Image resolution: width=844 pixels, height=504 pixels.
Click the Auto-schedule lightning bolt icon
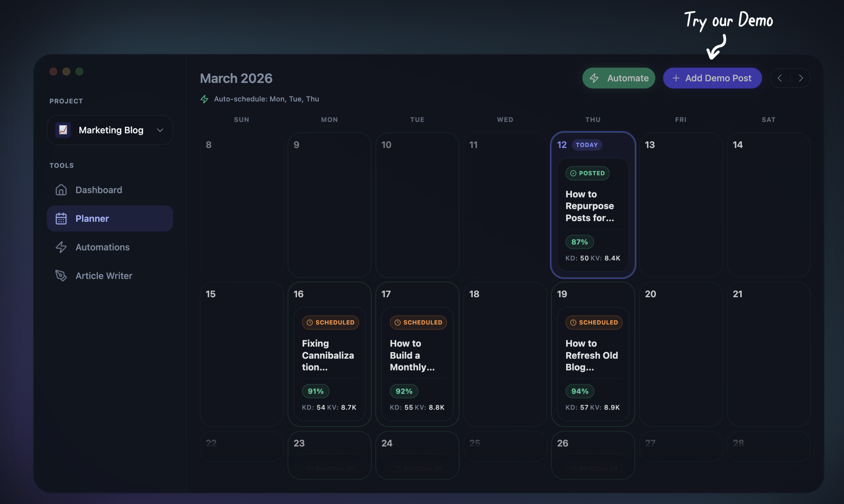(204, 99)
